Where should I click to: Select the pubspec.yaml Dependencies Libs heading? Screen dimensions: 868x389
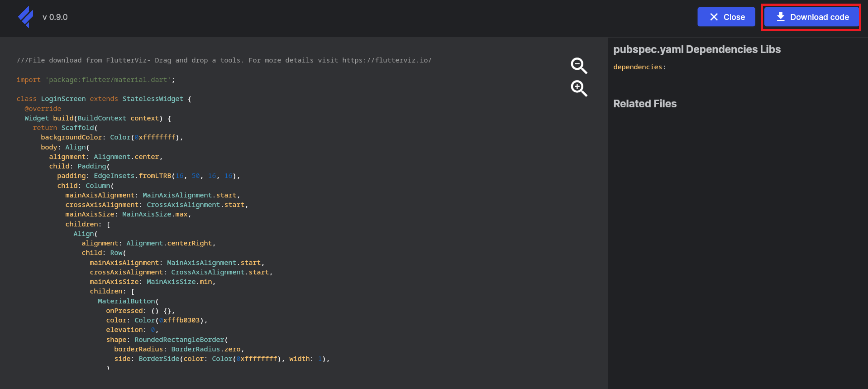[696, 49]
